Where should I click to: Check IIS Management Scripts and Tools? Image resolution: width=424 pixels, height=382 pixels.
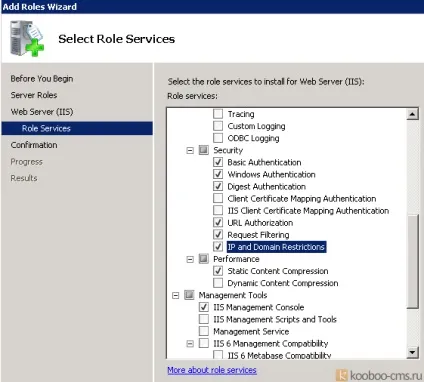coord(204,319)
